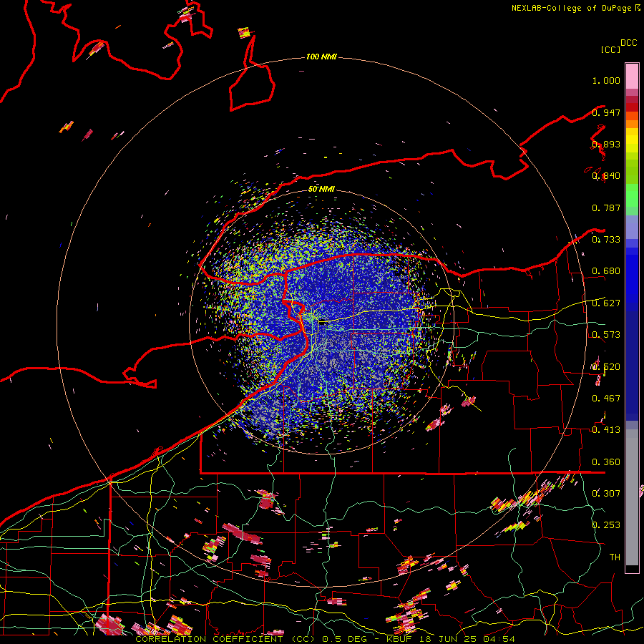
Task: Pick the bright green band of color bar
Action: click(x=632, y=195)
